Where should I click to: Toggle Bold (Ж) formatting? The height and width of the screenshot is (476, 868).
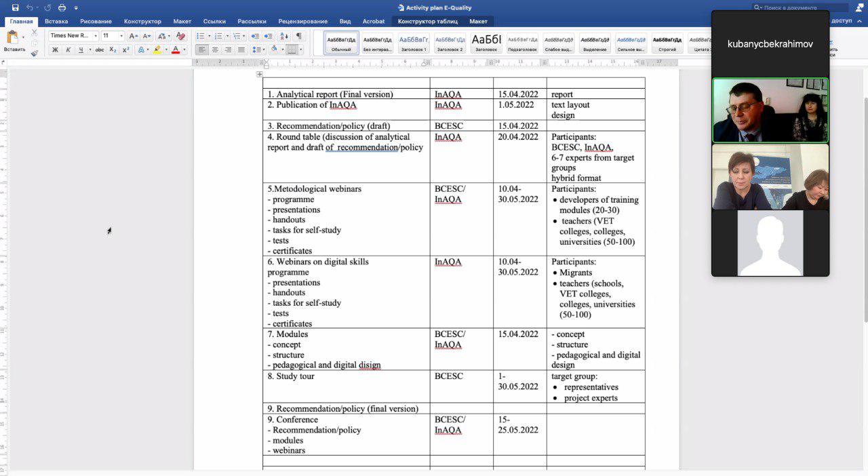pos(56,49)
